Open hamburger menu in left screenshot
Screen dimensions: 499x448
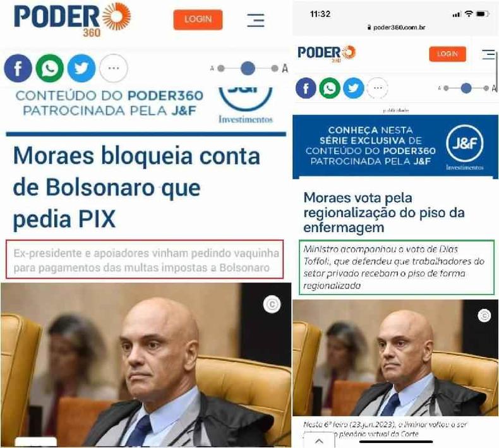(x=256, y=20)
